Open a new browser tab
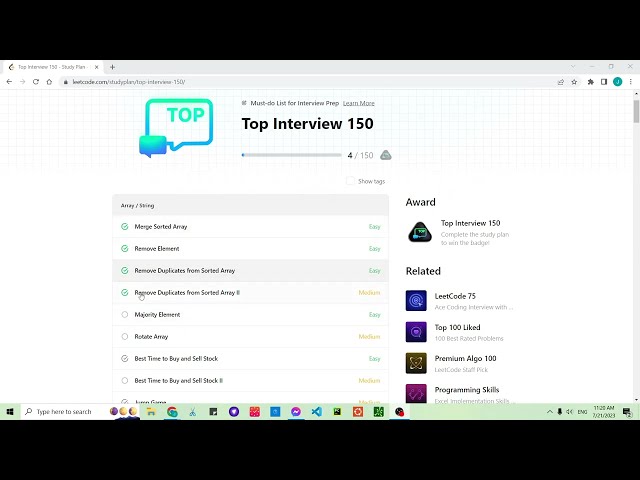This screenshot has height=480, width=640. [112, 67]
